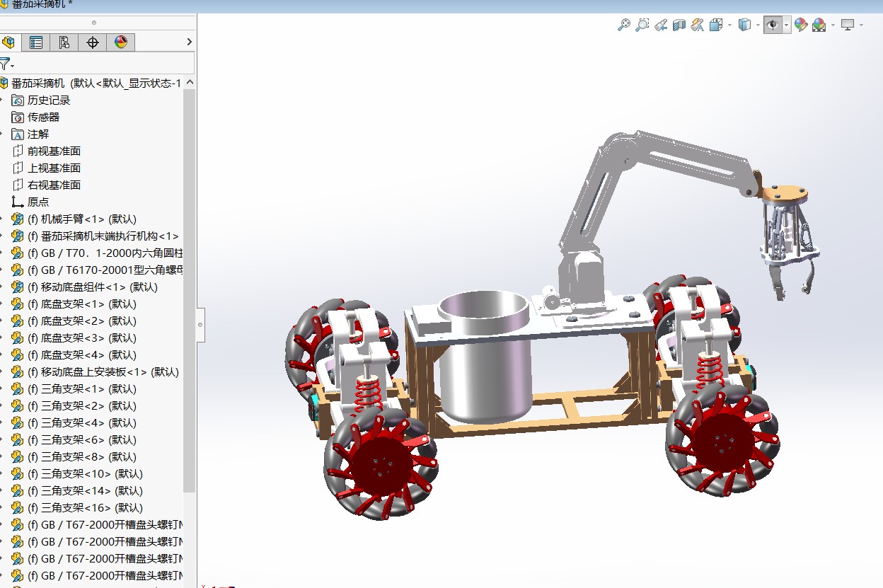Screen dimensions: 883x588
Task: Click the feature tree vertical scrollbar
Action: click(190, 290)
